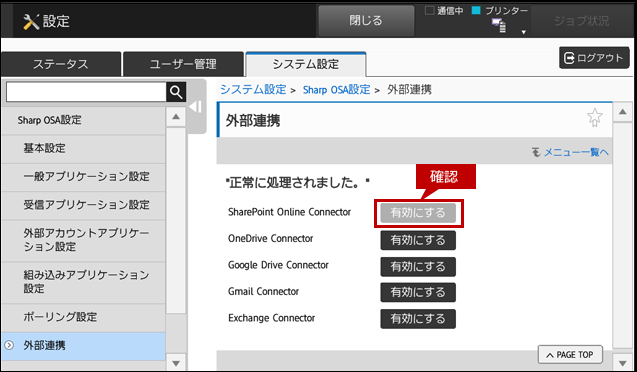Switch to the ユーザー管理 tab

point(183,64)
